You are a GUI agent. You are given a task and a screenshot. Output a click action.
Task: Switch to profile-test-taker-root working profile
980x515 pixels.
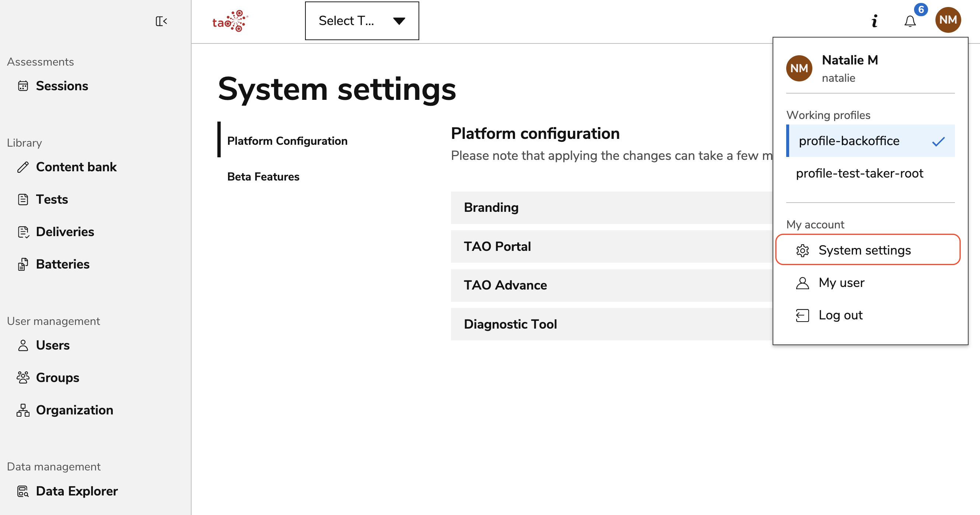click(x=860, y=174)
